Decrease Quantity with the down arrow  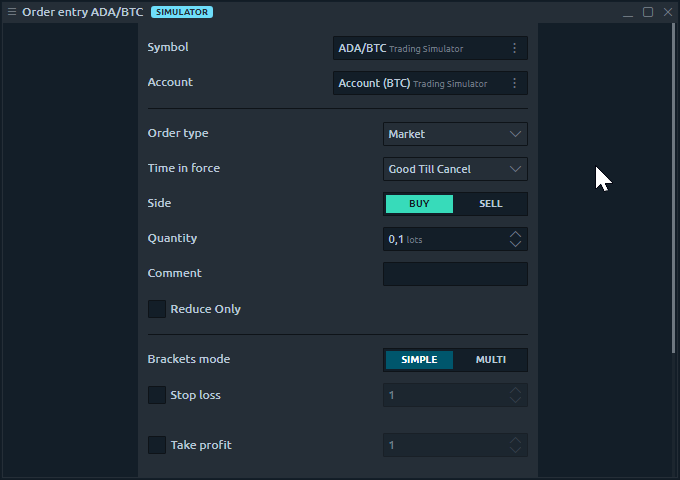click(515, 244)
